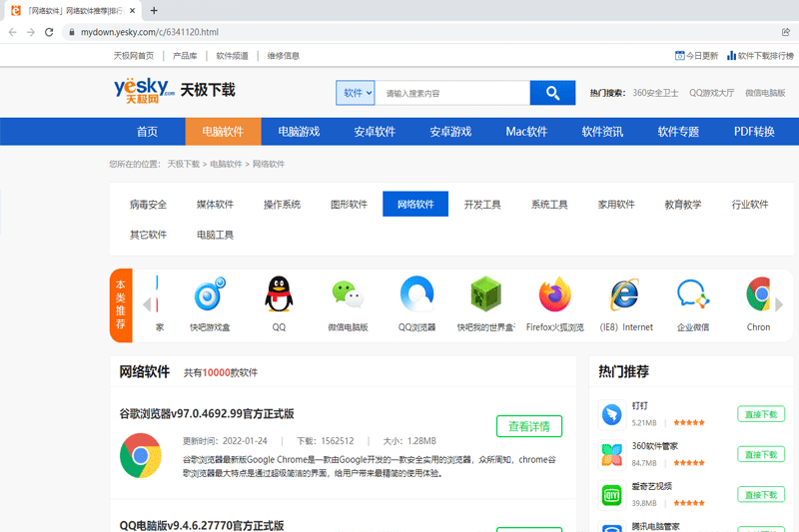Screen dimensions: 799x532
Task: Select Mac软件 nav item
Action: coord(526,132)
